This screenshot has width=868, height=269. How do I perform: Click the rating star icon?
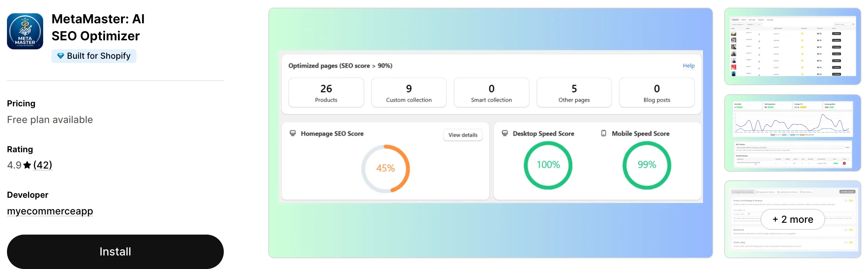[27, 165]
